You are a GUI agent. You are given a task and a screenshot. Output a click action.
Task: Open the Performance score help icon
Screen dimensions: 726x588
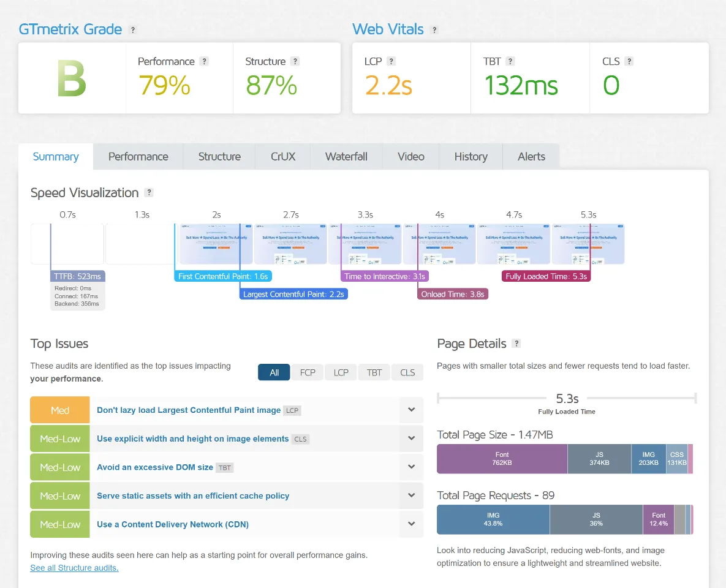pos(205,61)
